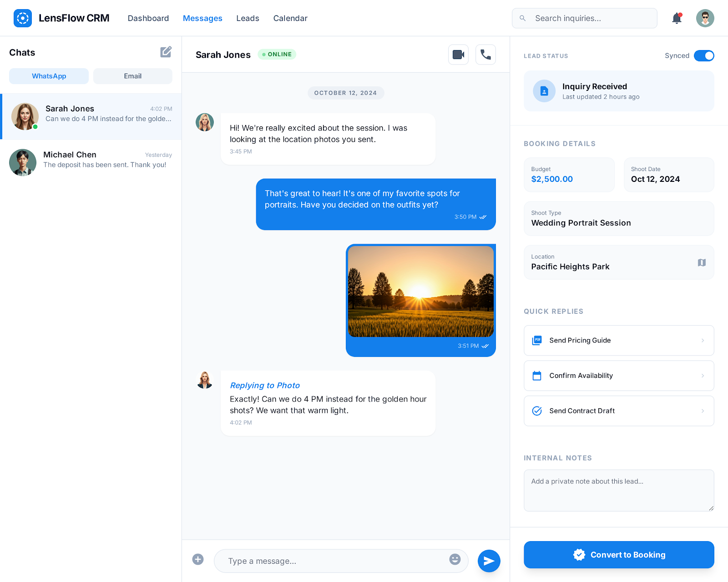728x582 pixels.
Task: Start a video call with Sarah Jones
Action: point(458,55)
